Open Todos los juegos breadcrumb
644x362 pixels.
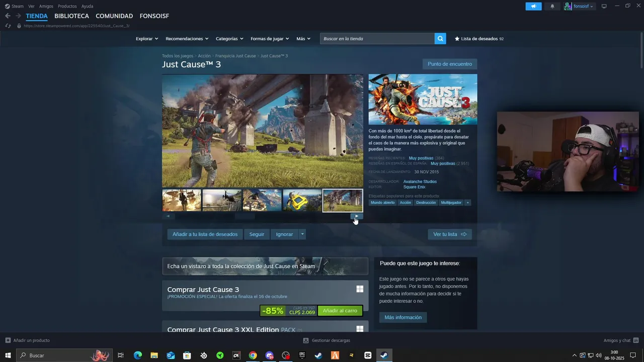pyautogui.click(x=178, y=56)
